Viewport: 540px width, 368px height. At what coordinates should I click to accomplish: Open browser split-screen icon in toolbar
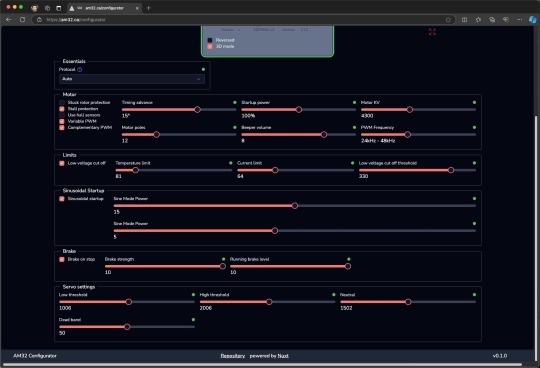point(464,20)
